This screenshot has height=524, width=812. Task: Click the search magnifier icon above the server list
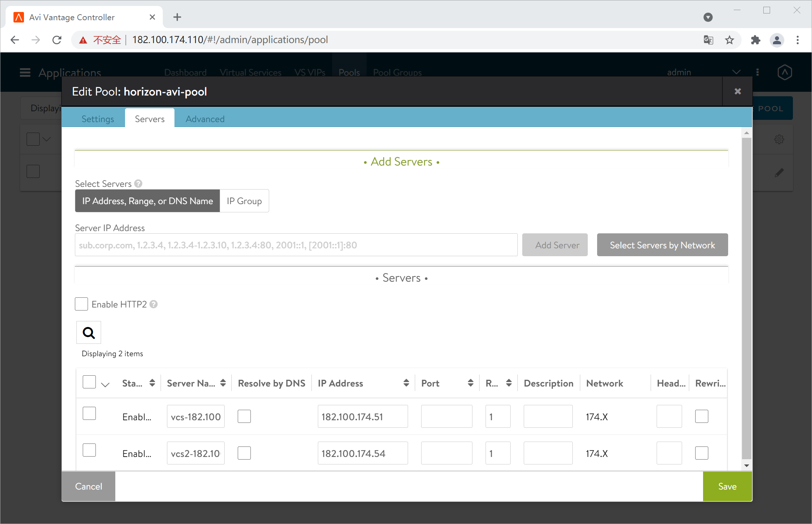tap(89, 333)
